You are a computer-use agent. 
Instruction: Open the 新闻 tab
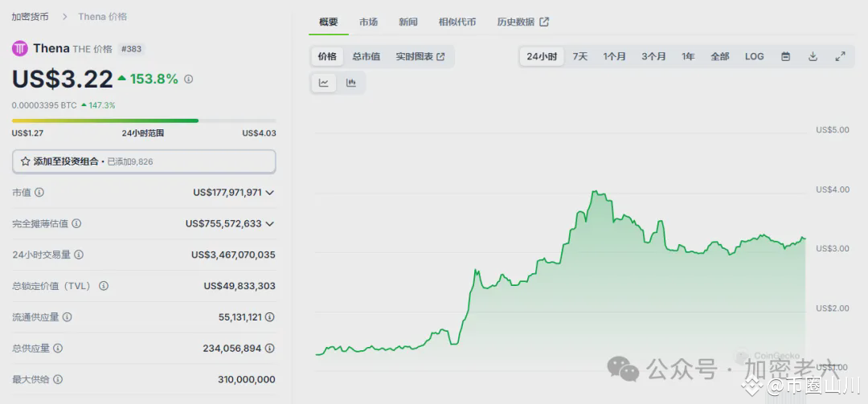[408, 22]
